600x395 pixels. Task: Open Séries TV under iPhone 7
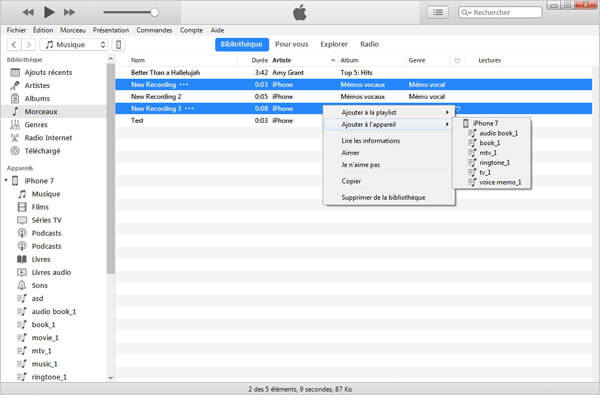click(46, 220)
